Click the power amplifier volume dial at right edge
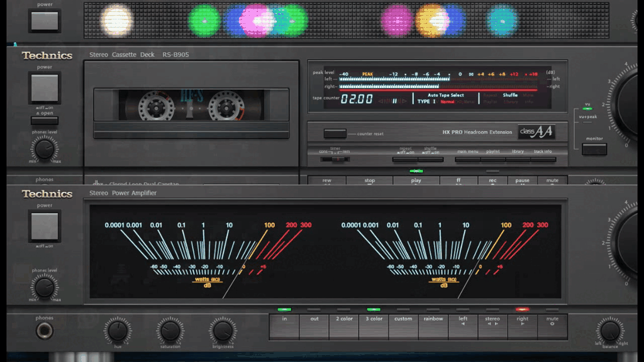 pyautogui.click(x=625, y=242)
